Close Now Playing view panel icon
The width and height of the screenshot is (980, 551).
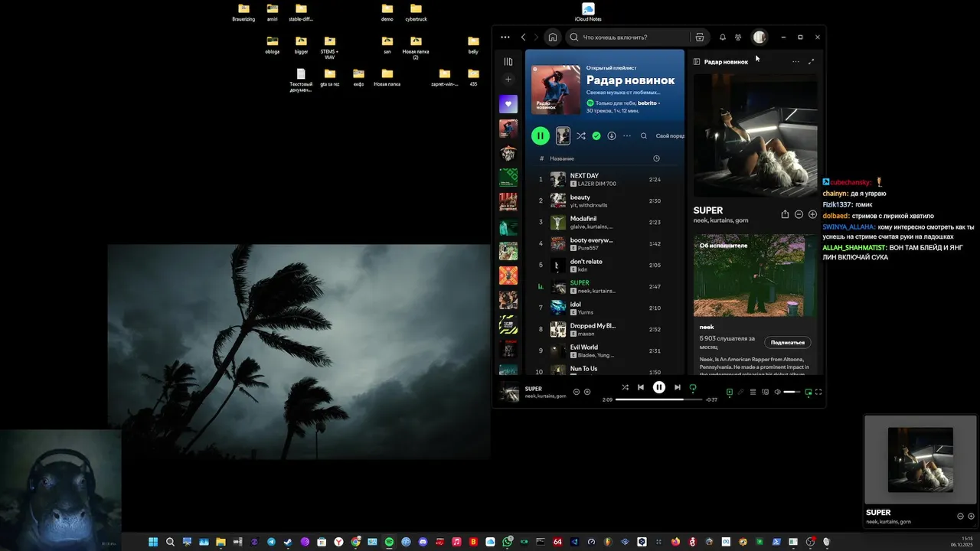click(x=697, y=61)
